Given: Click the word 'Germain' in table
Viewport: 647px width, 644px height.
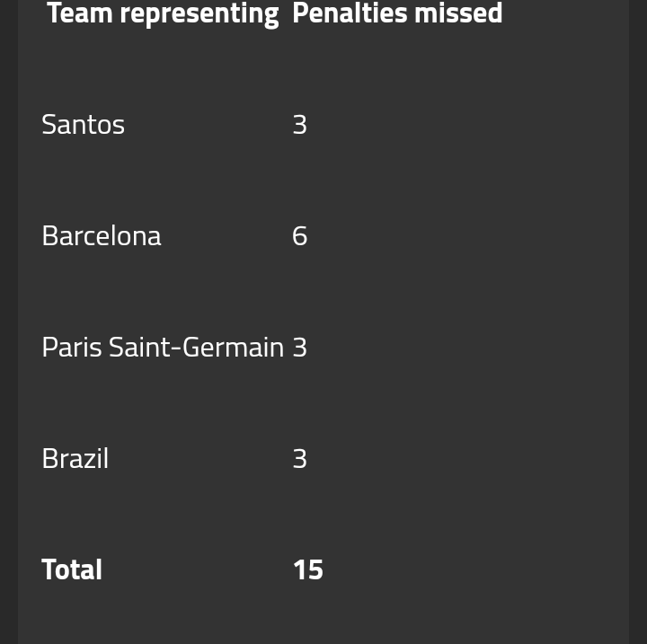Looking at the screenshot, I should [x=233, y=348].
